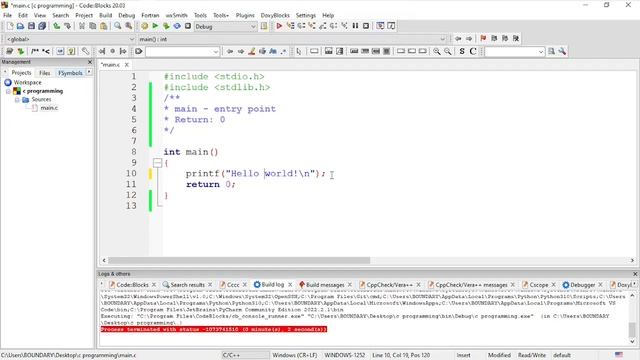This screenshot has width=640, height=360.
Task: Click the jump forward arrow icon
Action: coord(469,38)
